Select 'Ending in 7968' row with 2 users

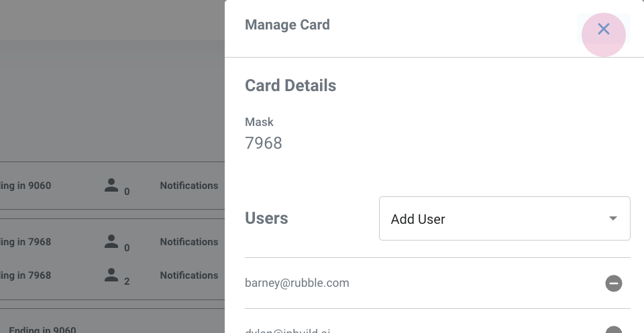(x=26, y=275)
